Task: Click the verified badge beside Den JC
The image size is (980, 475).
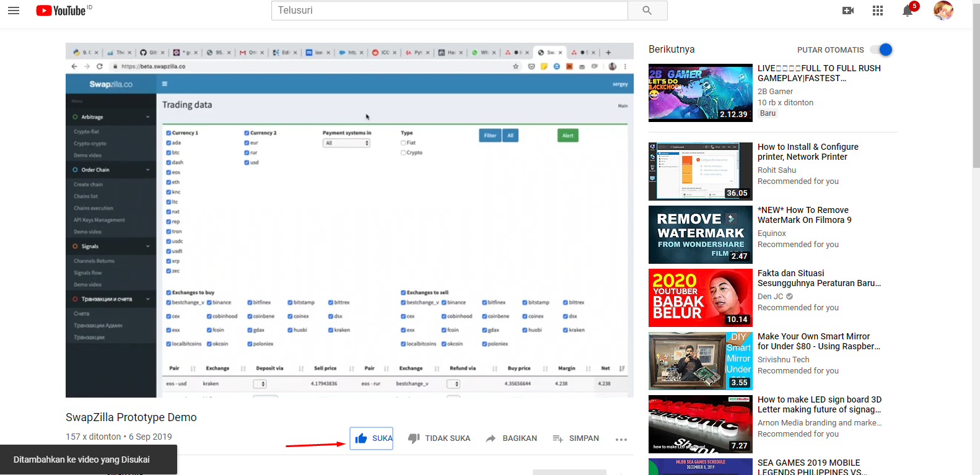Action: (790, 297)
